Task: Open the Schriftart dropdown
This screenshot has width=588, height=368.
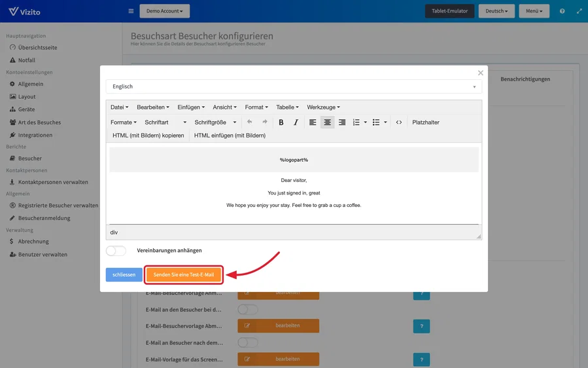Action: (165, 122)
